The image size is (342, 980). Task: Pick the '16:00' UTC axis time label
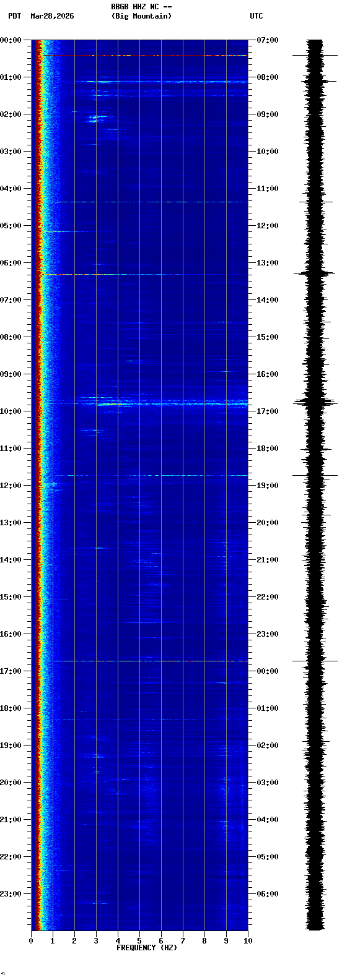tap(267, 374)
